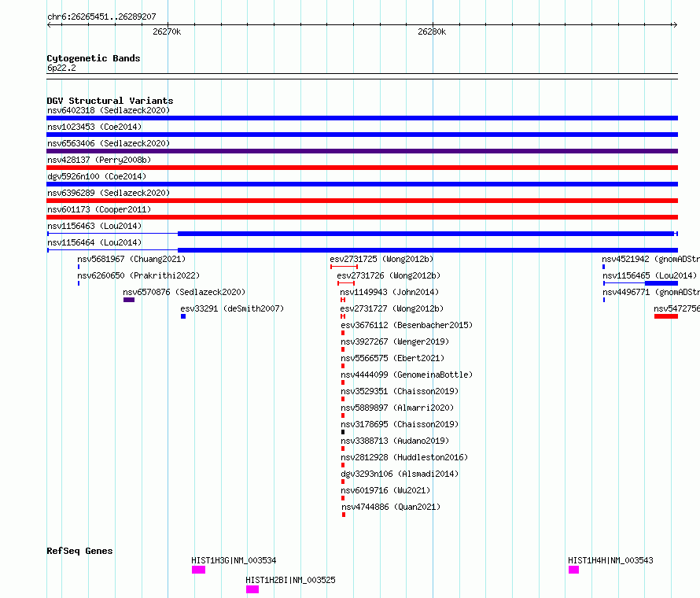Click the red nsv5472756 variant bar
The height and width of the screenshot is (598, 700).
(666, 316)
